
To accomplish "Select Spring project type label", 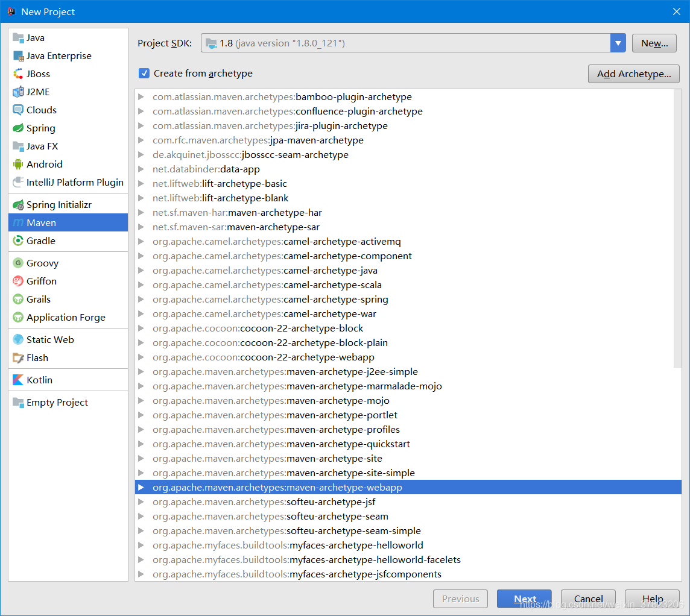I will (41, 128).
